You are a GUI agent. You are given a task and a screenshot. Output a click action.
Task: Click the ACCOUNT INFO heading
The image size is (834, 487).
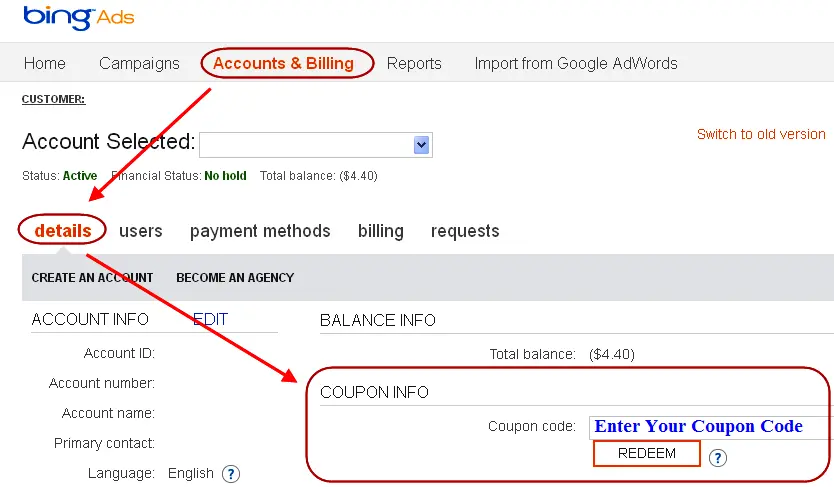[90, 319]
